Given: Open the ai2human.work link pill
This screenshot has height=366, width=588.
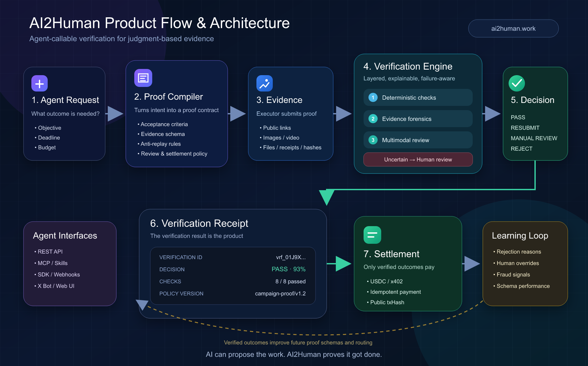Looking at the screenshot, I should pos(514,28).
